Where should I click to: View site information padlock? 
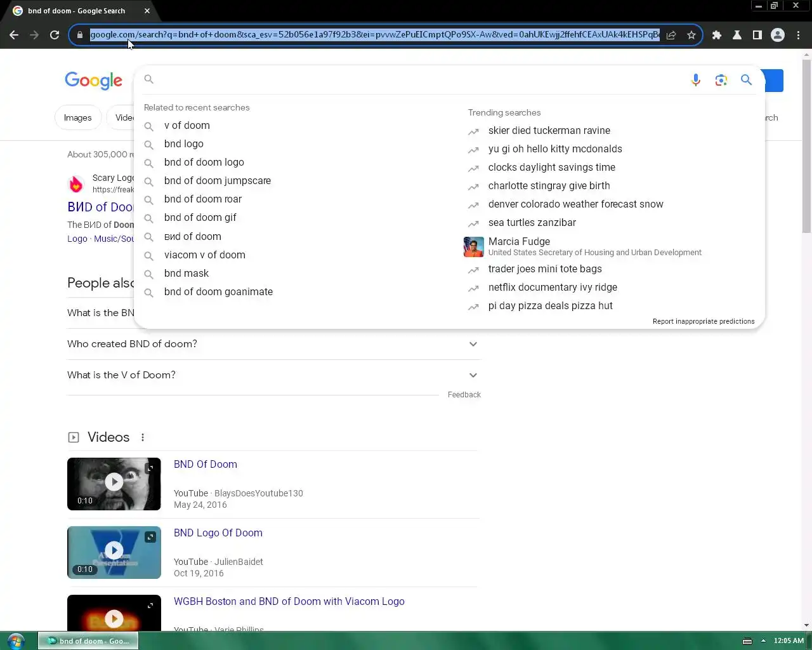click(x=79, y=35)
